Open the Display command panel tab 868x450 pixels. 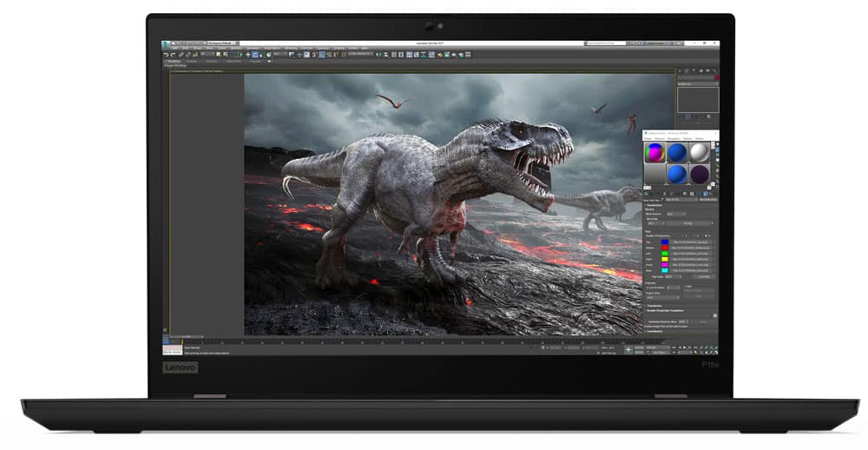coord(707,71)
